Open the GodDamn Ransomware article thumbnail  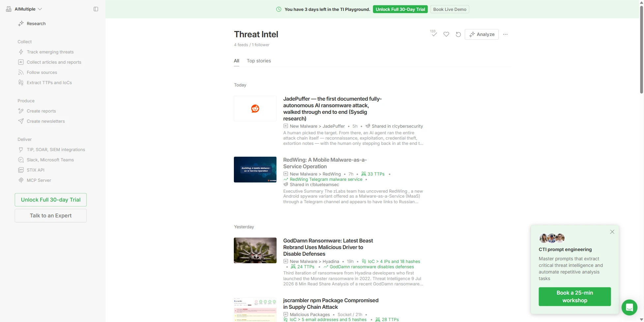tap(255, 250)
